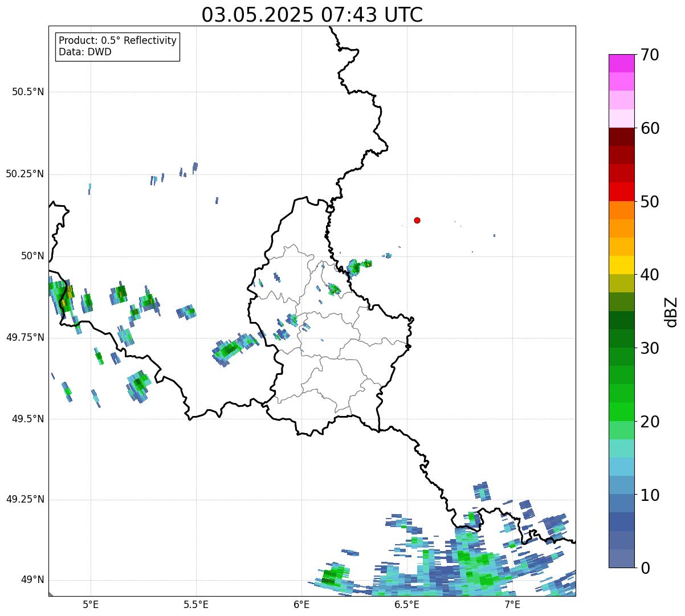
Task: Click the 49.25°N latitude label
Action: tap(25, 500)
